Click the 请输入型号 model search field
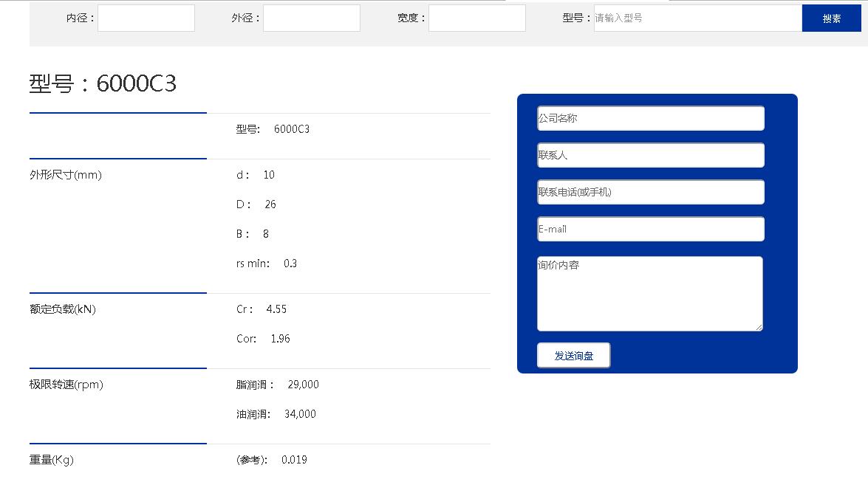The width and height of the screenshot is (868, 482). pyautogui.click(x=697, y=18)
